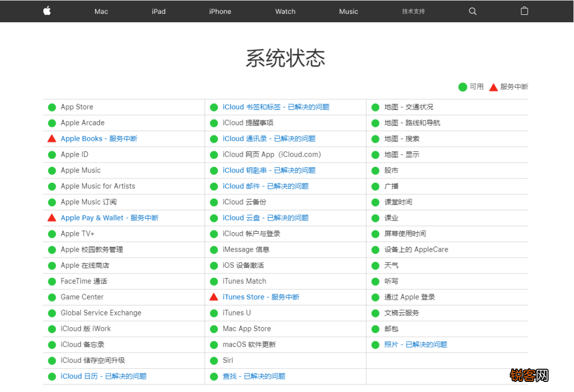Select 屏幕使用时间 text
This screenshot has width=574, height=392.
pyautogui.click(x=405, y=234)
